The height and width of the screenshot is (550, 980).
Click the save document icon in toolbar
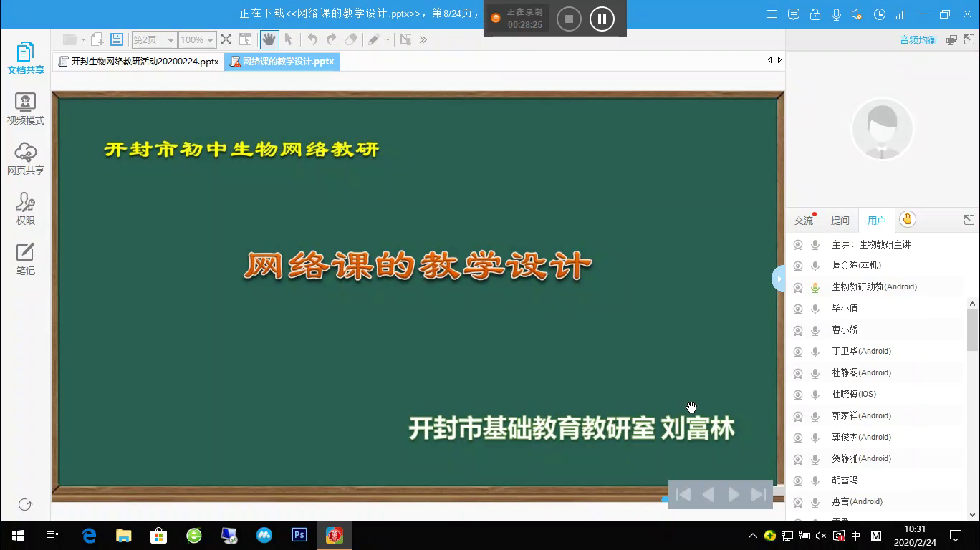click(117, 40)
